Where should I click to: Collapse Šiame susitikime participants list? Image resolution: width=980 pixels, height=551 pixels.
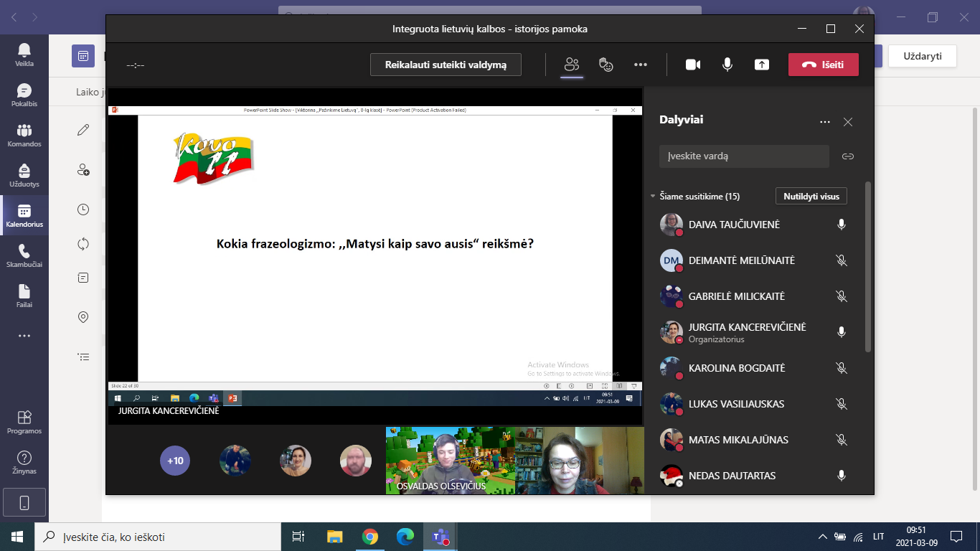[x=653, y=196]
